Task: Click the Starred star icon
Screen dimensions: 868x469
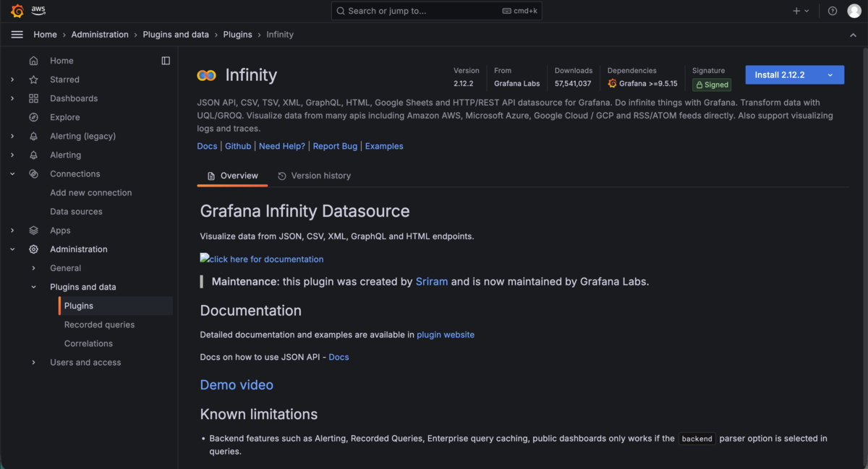Action: click(x=33, y=79)
